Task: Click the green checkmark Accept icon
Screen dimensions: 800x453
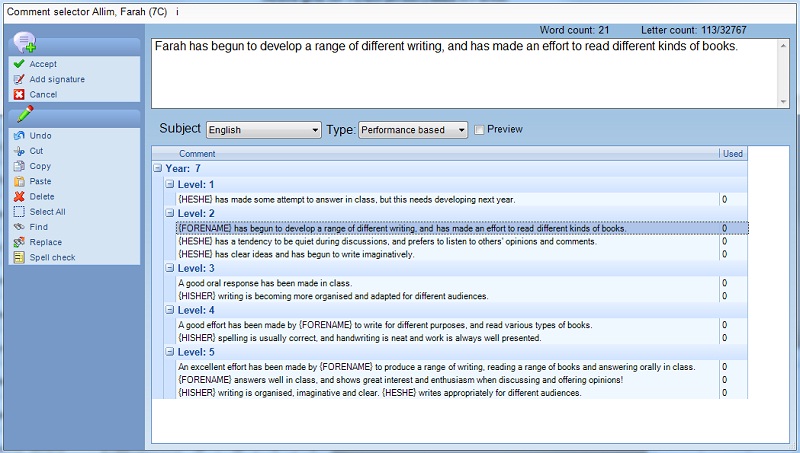Action: [19, 64]
